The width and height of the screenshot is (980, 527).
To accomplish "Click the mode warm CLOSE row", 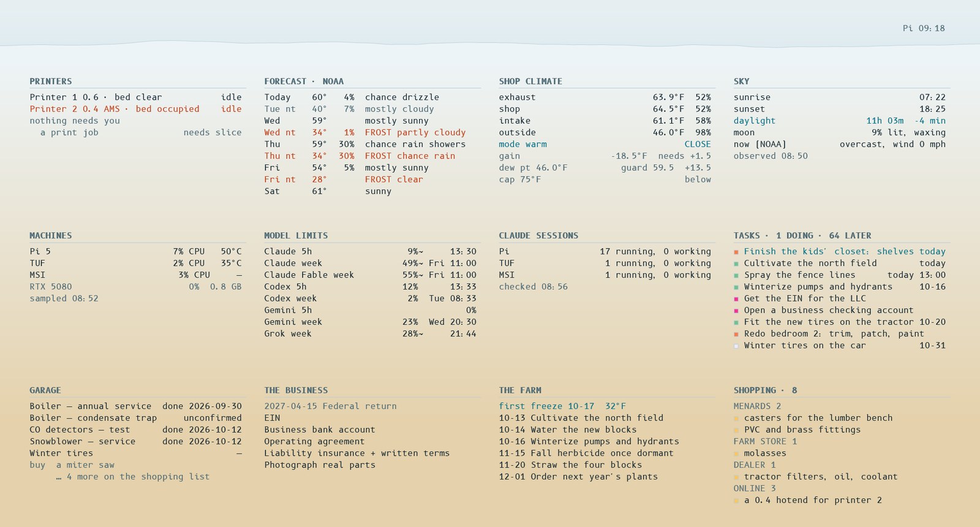I will (x=605, y=145).
